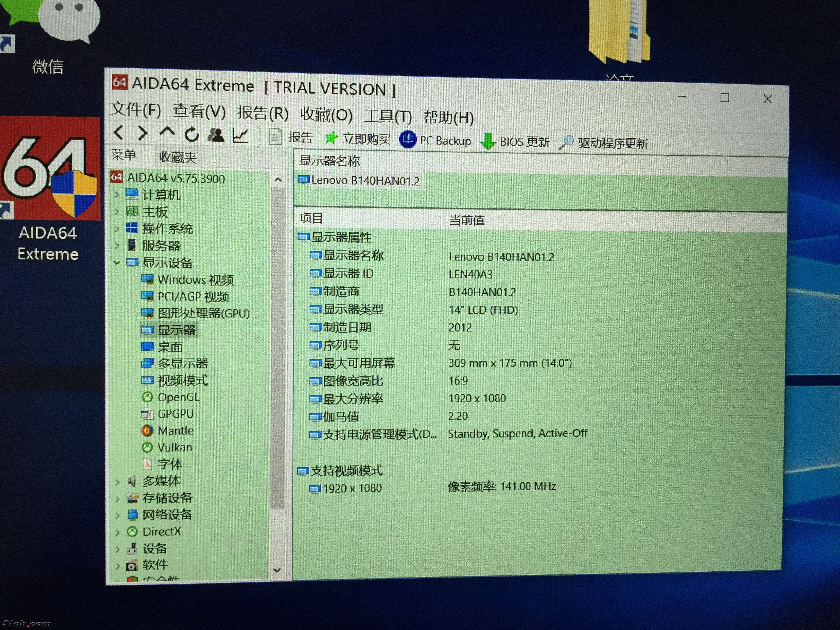
Task: Open the 收藏(O) menu
Action: coord(326,115)
